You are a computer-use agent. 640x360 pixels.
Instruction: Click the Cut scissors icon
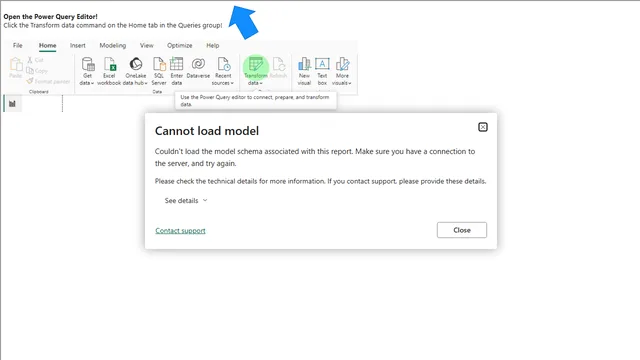click(x=30, y=60)
